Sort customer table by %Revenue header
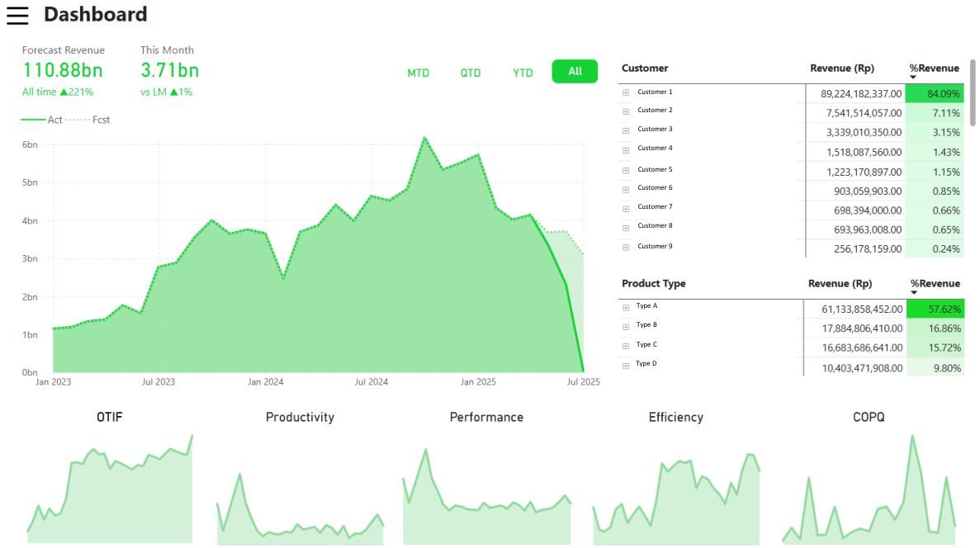 [934, 68]
